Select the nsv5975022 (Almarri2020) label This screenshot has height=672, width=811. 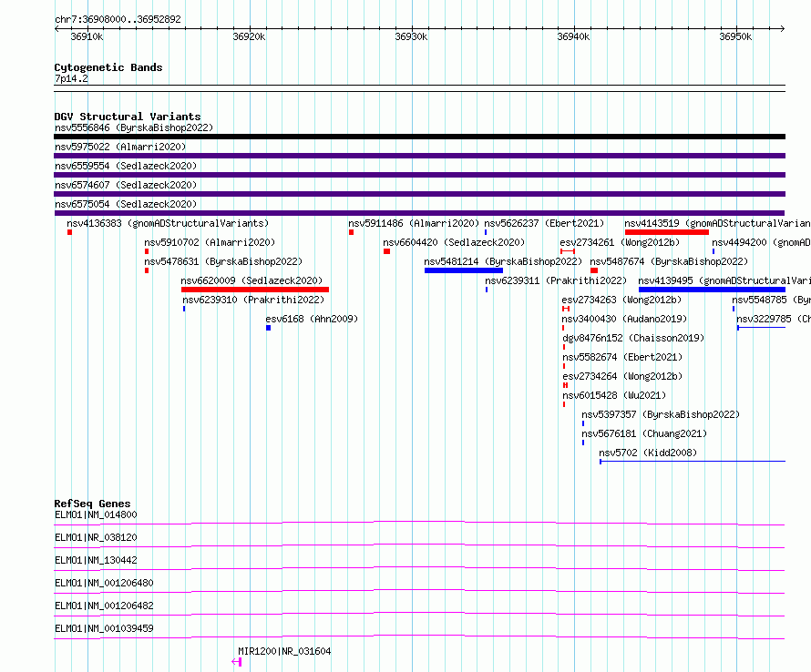pos(120,147)
